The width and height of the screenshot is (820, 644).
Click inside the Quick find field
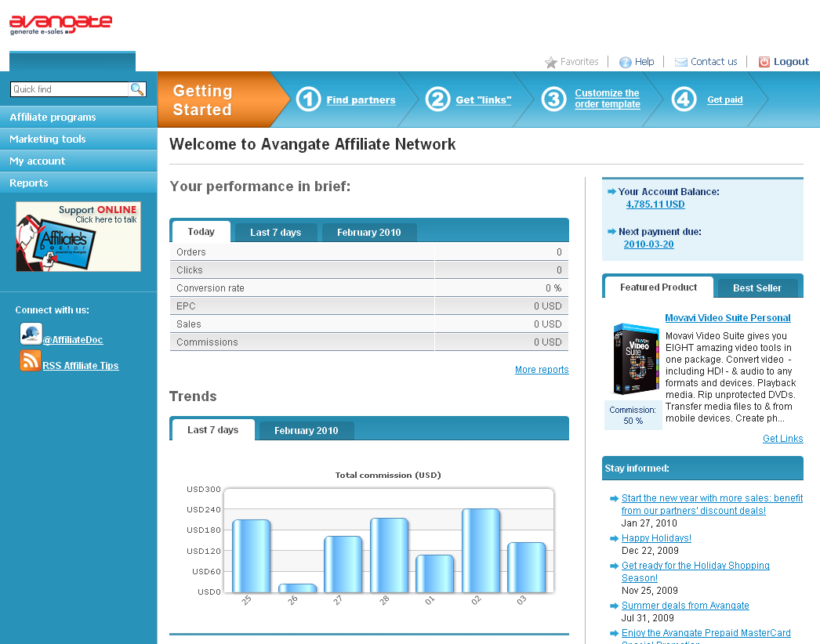click(69, 89)
